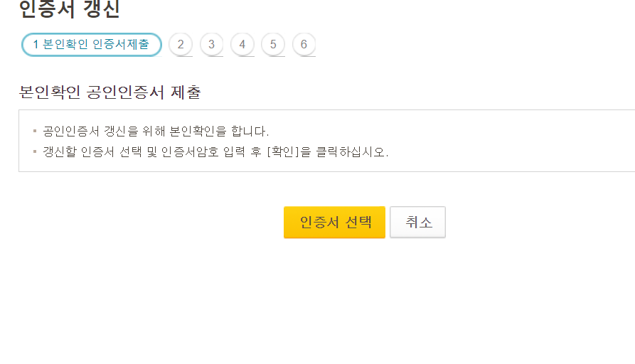Click empty space inside the bordered notice box

coord(506,141)
